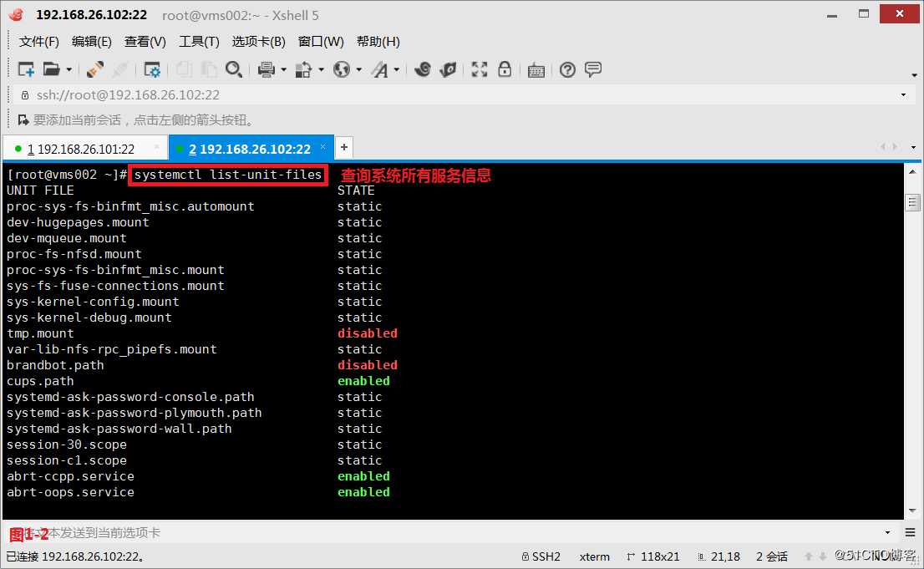
Task: Expand the Print dropdown arrow
Action: click(283, 70)
